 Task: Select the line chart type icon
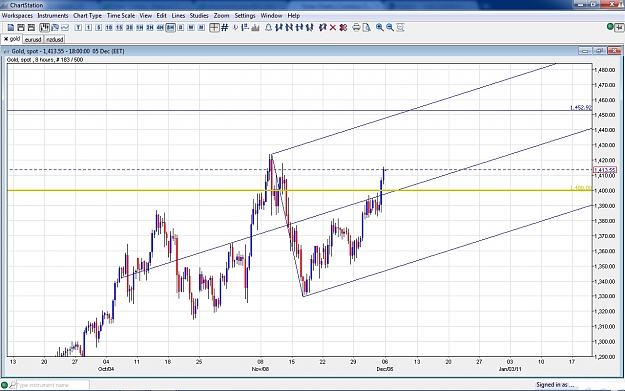point(65,28)
